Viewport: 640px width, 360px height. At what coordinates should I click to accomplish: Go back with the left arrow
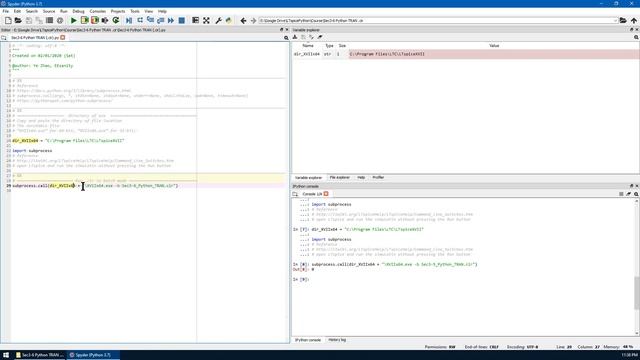(243, 20)
